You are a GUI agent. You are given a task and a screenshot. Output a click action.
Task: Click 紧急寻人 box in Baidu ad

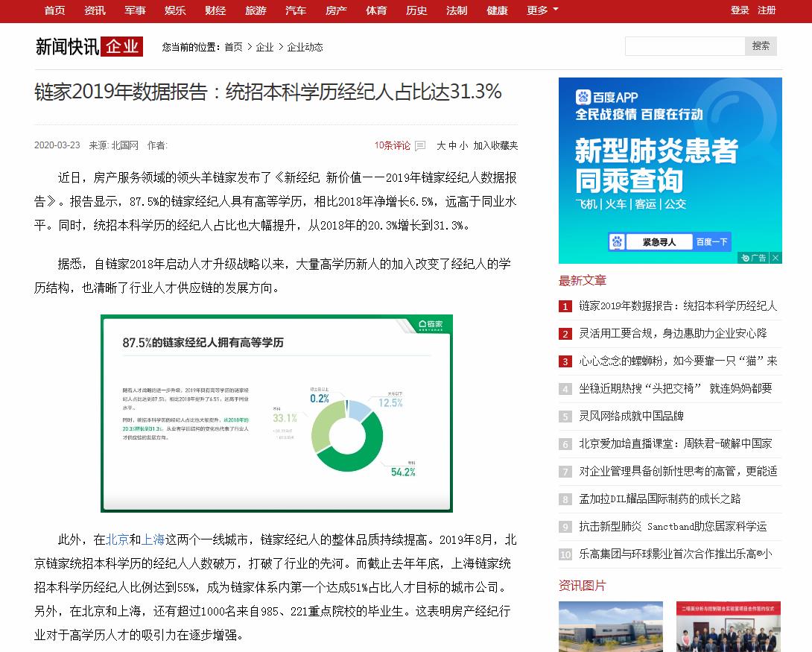point(659,242)
